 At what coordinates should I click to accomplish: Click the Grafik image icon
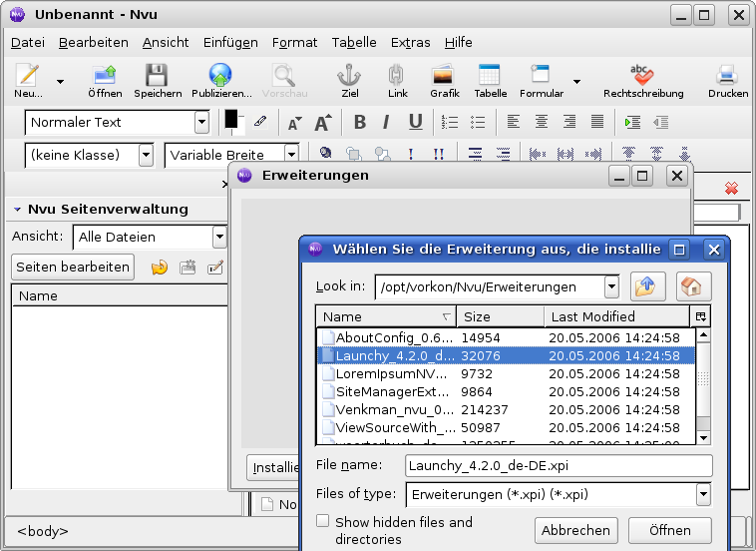tap(443, 75)
